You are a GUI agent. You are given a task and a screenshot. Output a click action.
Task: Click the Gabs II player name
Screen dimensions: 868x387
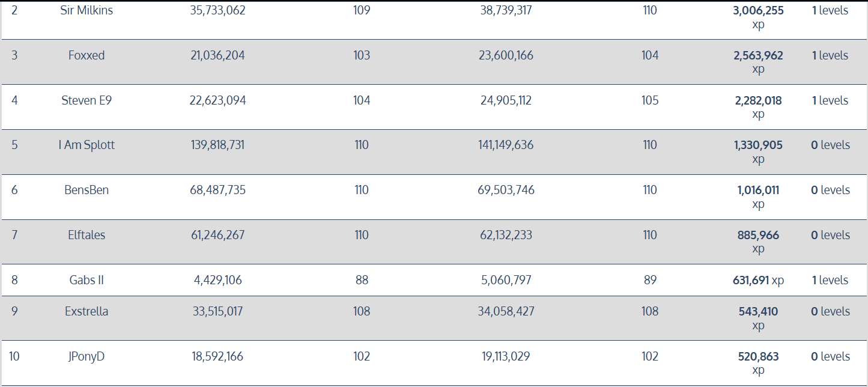coord(86,280)
